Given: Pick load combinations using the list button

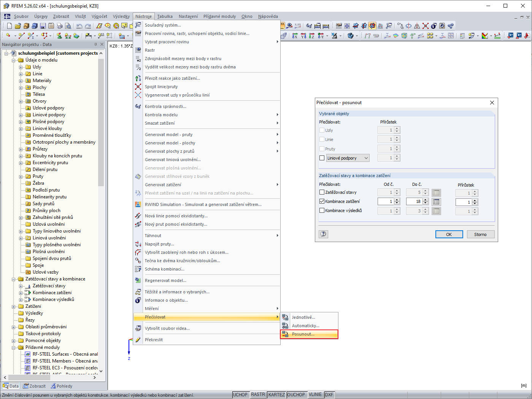Looking at the screenshot, I should point(436,202).
